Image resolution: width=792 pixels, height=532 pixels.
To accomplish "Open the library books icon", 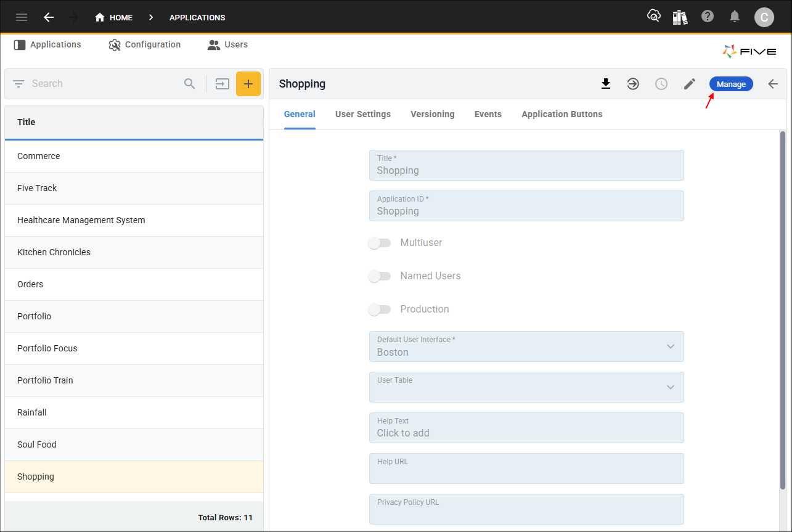I will (680, 17).
